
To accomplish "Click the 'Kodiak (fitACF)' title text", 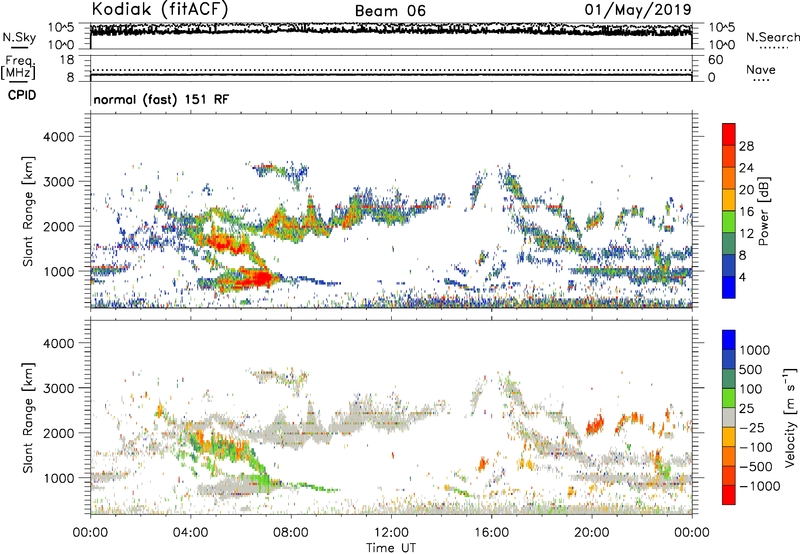I will (160, 9).
